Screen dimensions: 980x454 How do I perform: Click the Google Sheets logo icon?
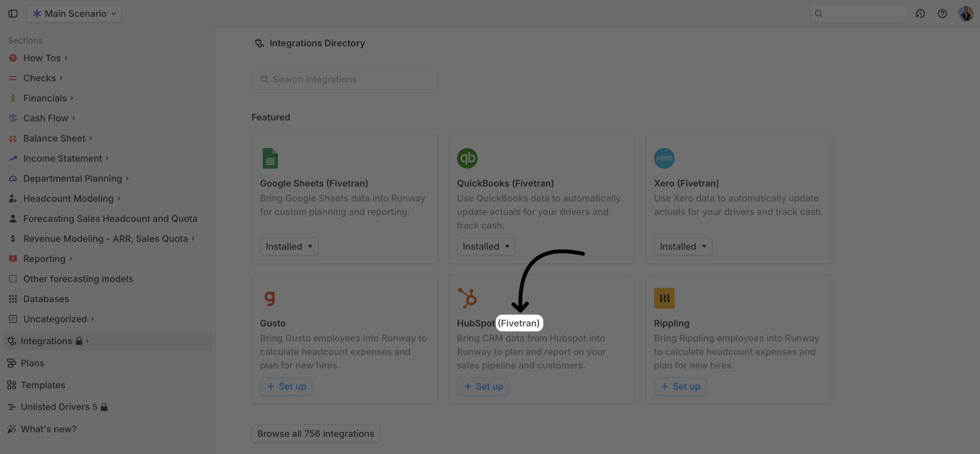click(x=270, y=158)
